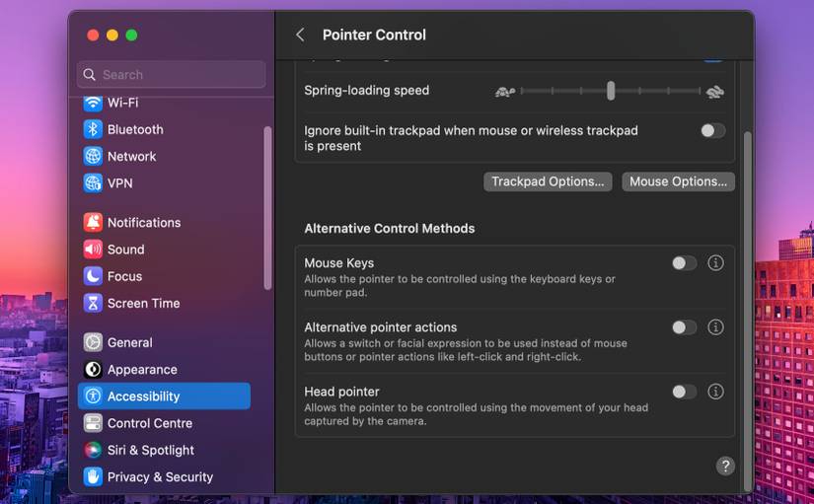Open Trackpad Options

click(548, 181)
